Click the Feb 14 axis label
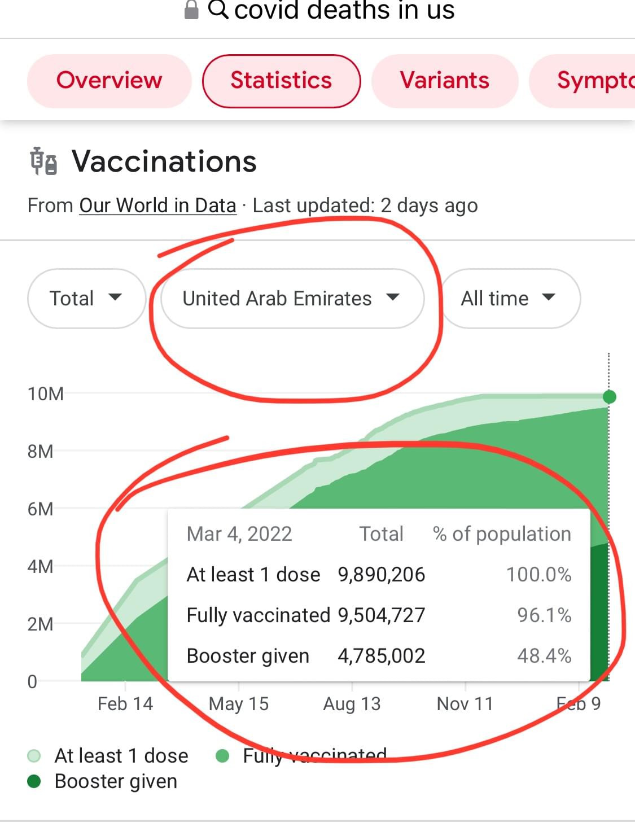The height and width of the screenshot is (840, 635). (125, 704)
